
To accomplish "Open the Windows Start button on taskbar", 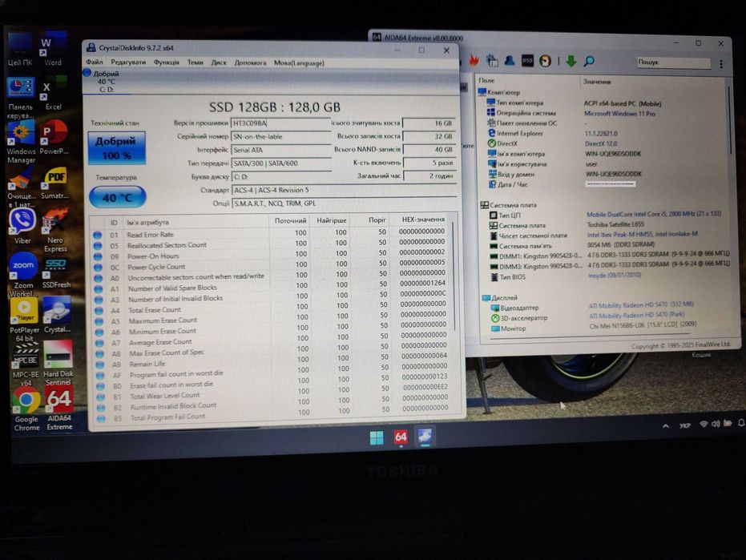I will point(377,437).
